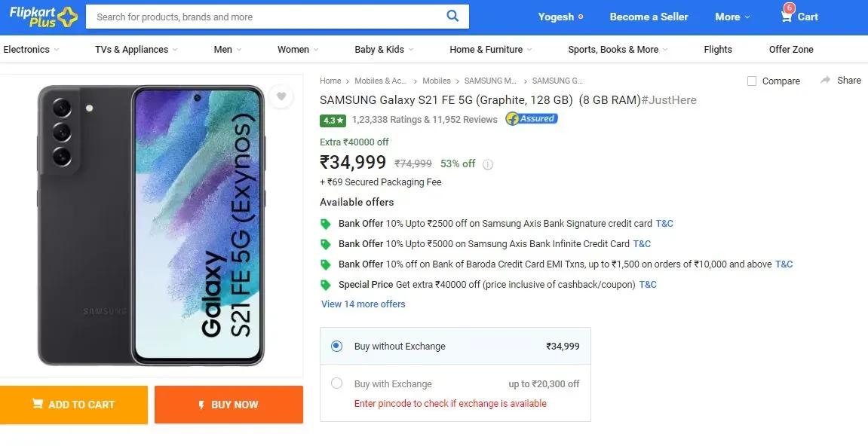Click the 4.3 star rating badge
Screen dimensions: 868x446
click(333, 120)
